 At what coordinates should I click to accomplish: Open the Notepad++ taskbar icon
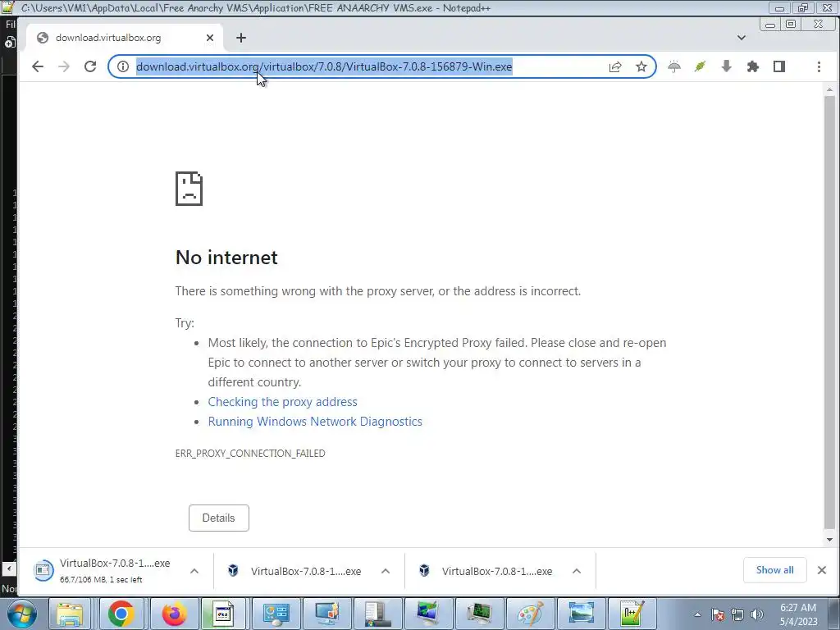coord(632,614)
